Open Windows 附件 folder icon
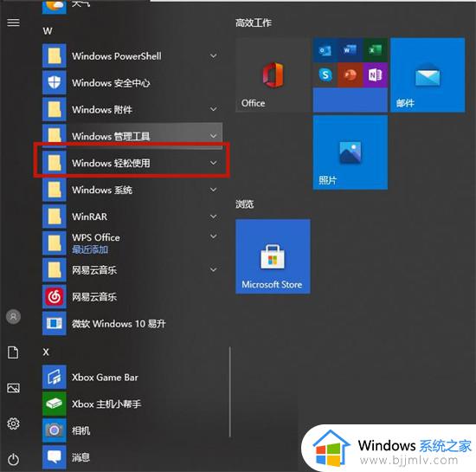 [55, 110]
